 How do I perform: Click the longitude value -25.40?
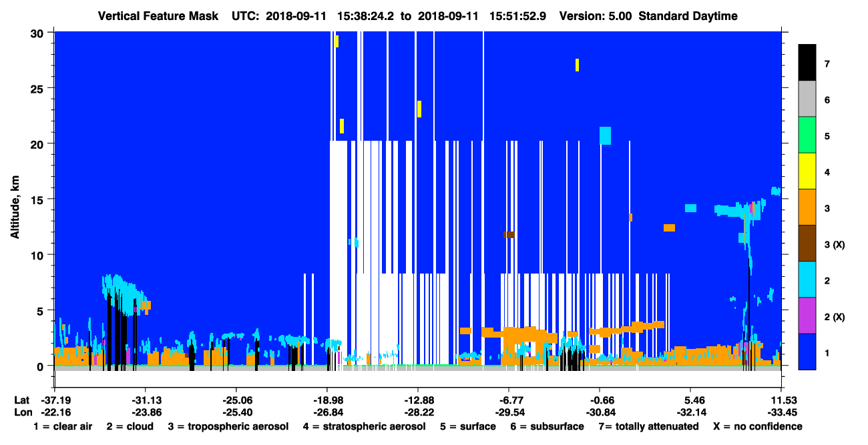(236, 412)
